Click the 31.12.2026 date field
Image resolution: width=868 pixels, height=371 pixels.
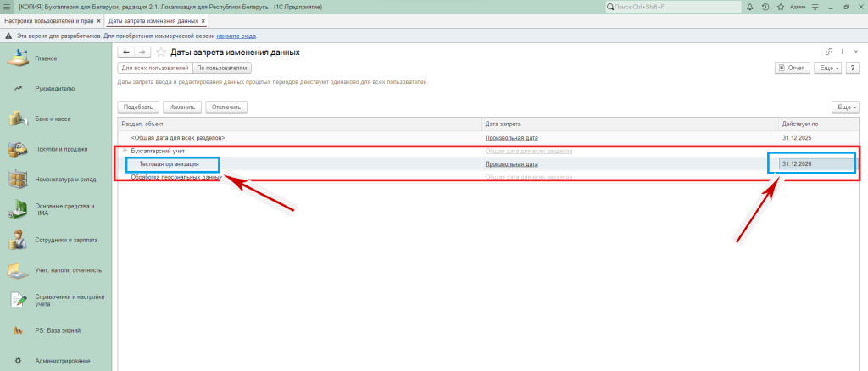[x=812, y=163]
